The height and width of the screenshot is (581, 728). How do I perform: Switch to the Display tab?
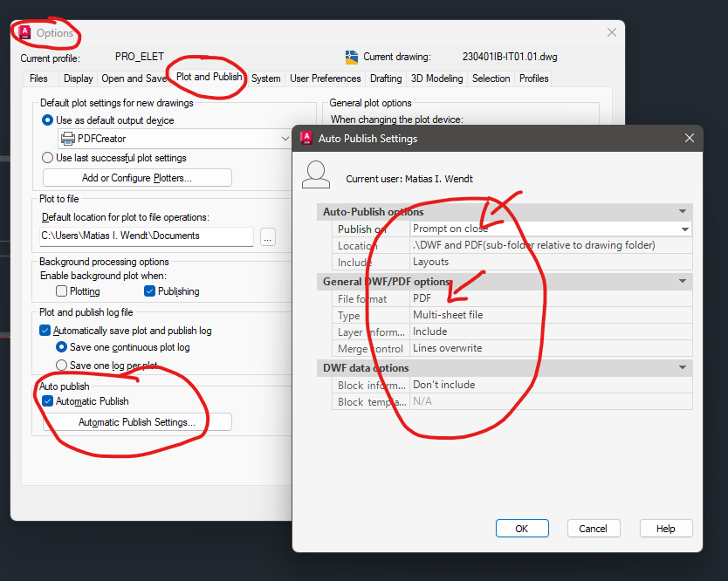[78, 79]
